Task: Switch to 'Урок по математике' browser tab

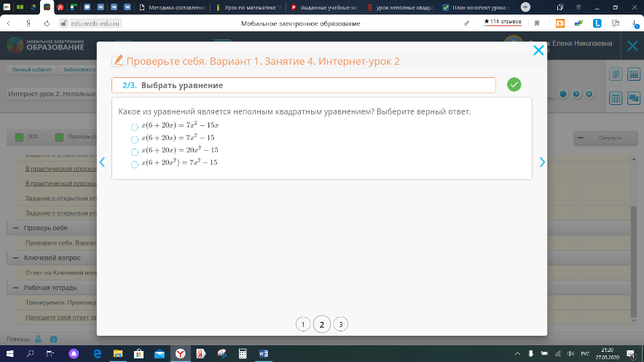Action: coord(248,7)
